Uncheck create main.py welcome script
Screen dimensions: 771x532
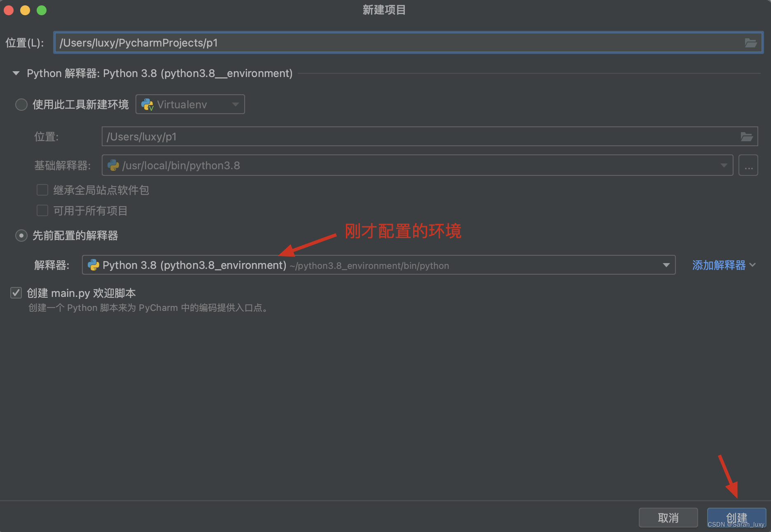coord(16,293)
